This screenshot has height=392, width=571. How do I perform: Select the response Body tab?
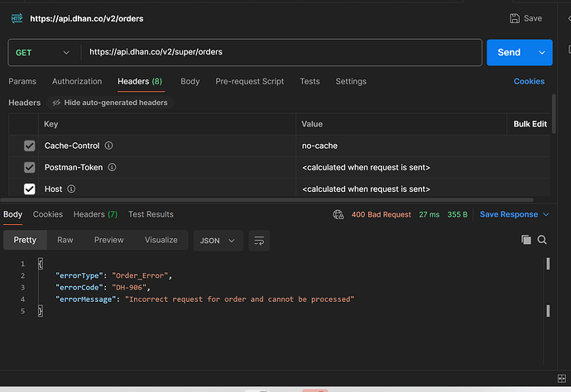click(12, 214)
